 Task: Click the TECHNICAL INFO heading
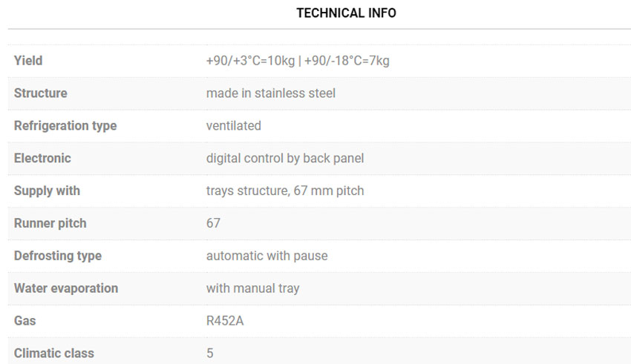346,13
